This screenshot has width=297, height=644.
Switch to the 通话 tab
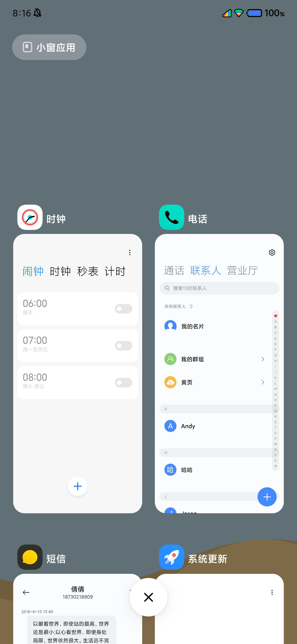[174, 271]
